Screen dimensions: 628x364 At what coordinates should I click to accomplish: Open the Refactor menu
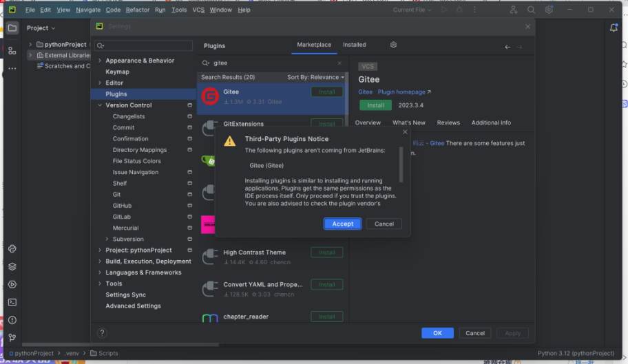point(138,10)
